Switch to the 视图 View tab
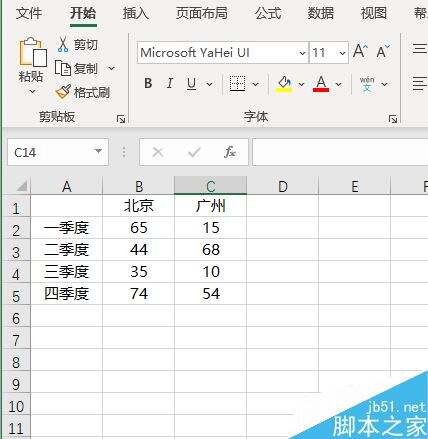Screen dimensions: 428x439 374,13
